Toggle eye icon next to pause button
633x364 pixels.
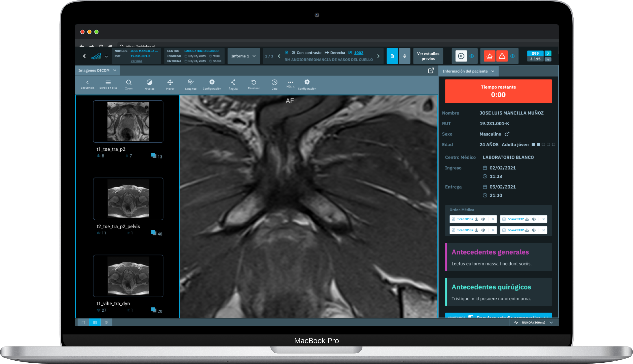pyautogui.click(x=472, y=56)
